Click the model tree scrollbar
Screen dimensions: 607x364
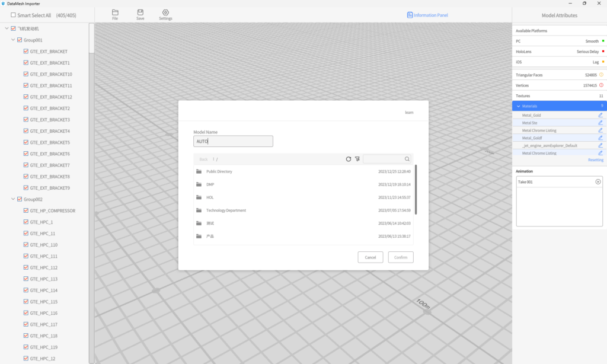pyautogui.click(x=91, y=38)
